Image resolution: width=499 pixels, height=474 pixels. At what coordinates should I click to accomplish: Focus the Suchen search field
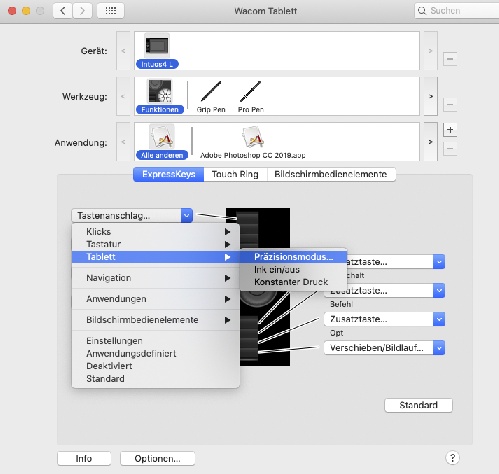(457, 11)
